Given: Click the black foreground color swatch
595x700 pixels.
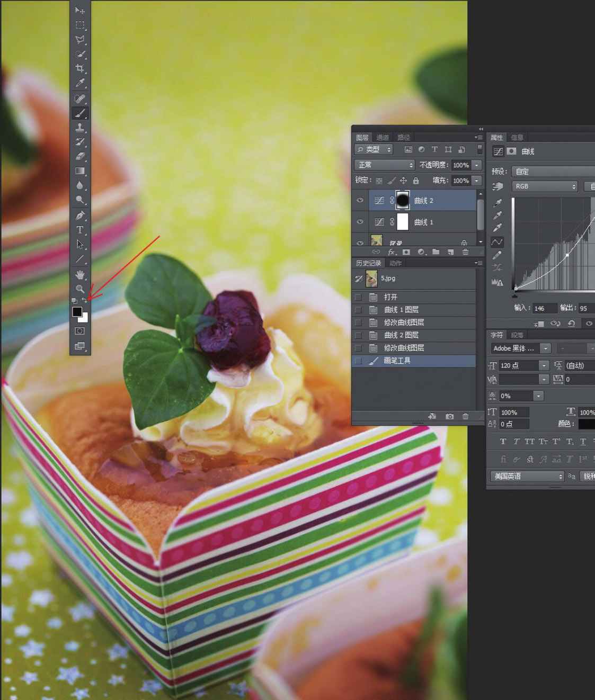Looking at the screenshot, I should pos(77,311).
